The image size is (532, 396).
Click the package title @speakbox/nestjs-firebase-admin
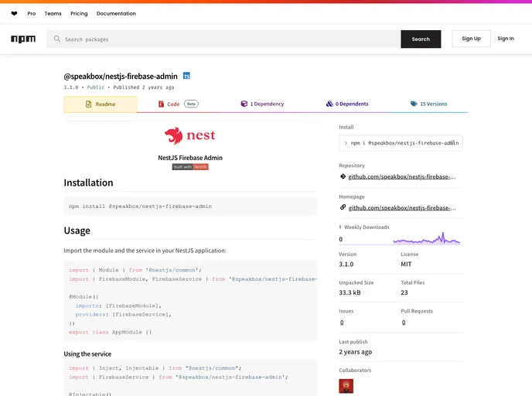click(x=121, y=77)
